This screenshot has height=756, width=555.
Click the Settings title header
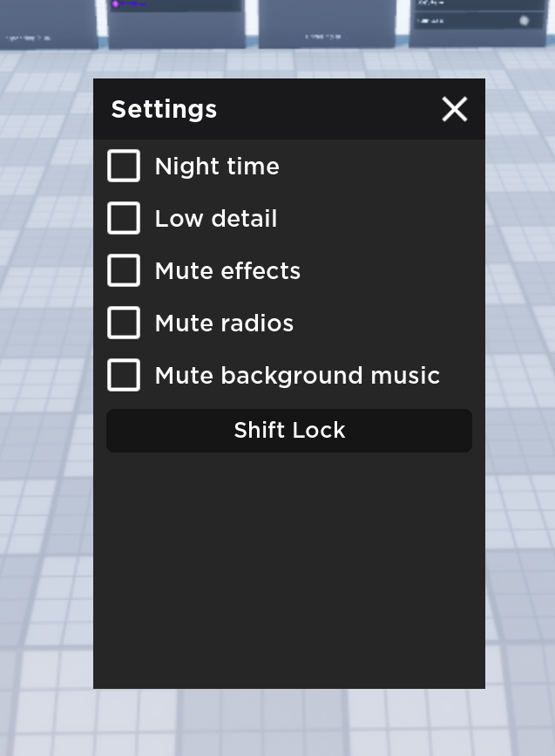[x=164, y=110]
